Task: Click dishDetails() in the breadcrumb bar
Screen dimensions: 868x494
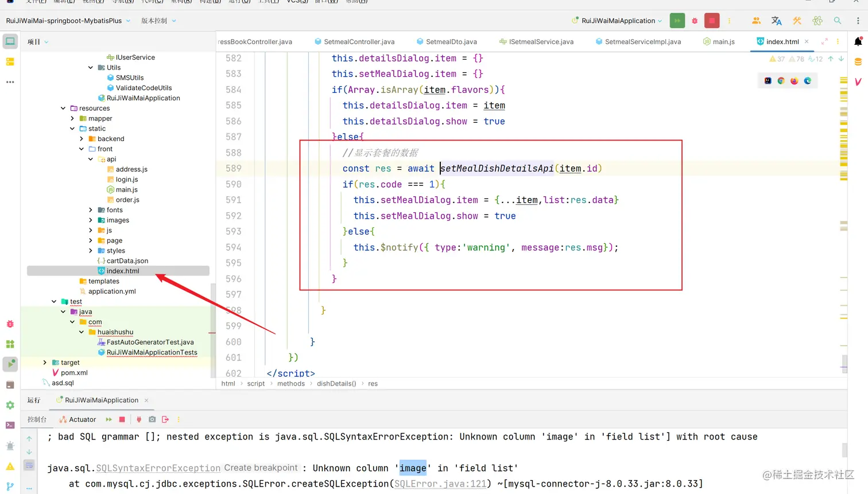Action: [336, 384]
